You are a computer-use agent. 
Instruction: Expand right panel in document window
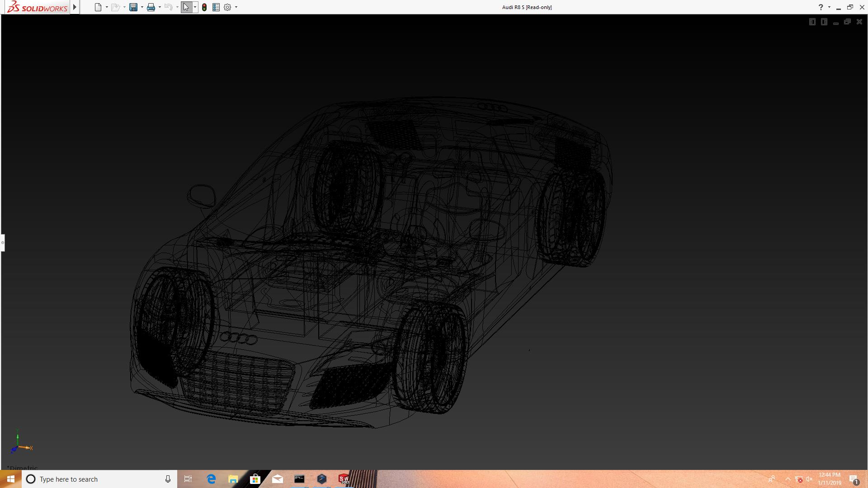point(824,22)
